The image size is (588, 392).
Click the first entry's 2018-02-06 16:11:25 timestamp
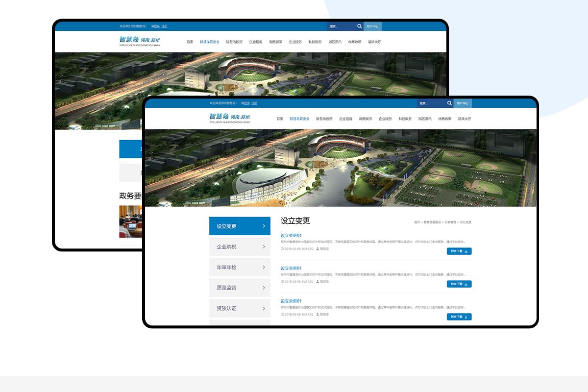coord(299,249)
